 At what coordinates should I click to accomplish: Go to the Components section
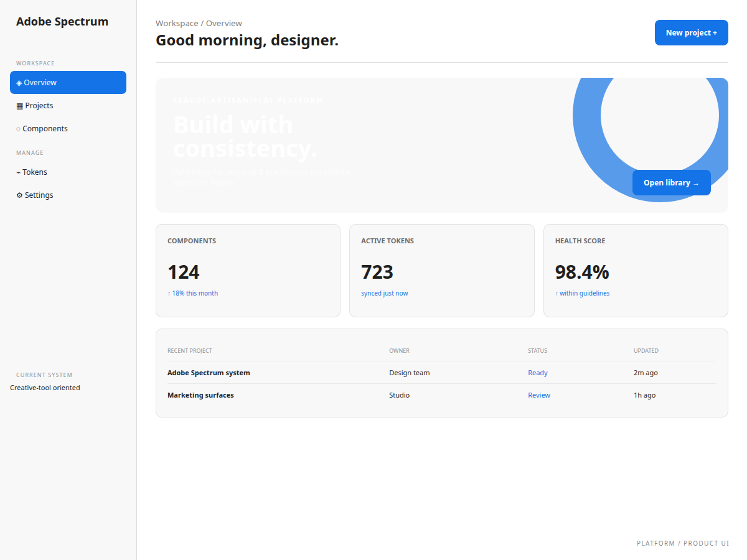point(68,129)
